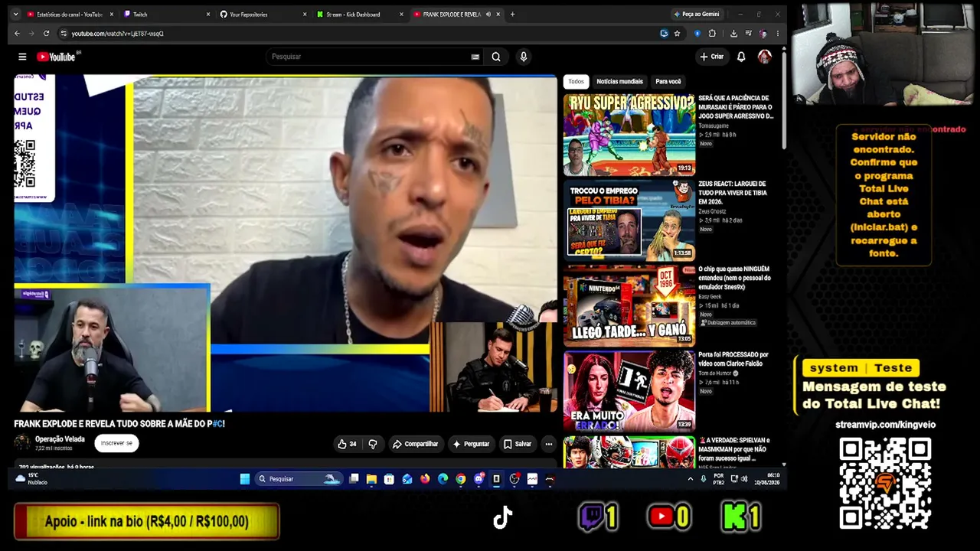Click the Windows taskbar search box
This screenshot has height=551, width=980.
pos(298,479)
